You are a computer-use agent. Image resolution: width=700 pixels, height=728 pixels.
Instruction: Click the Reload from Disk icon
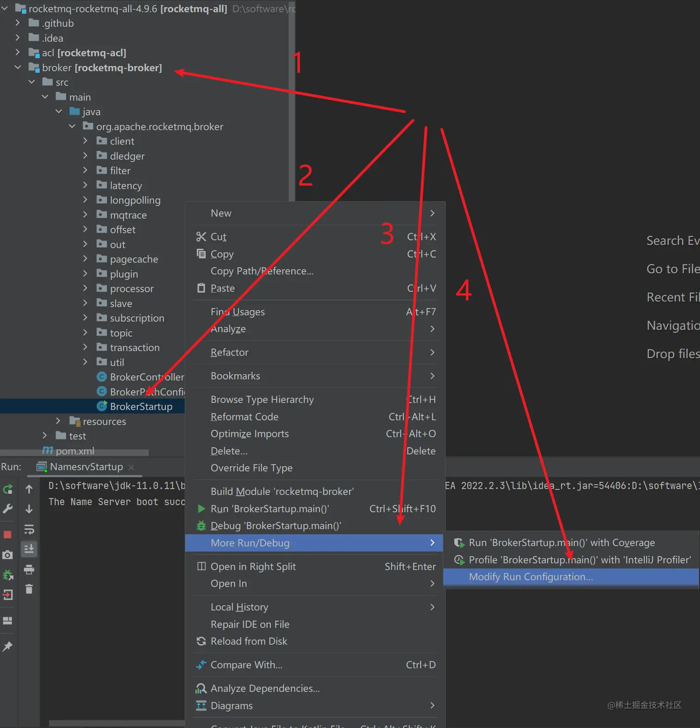[201, 641]
